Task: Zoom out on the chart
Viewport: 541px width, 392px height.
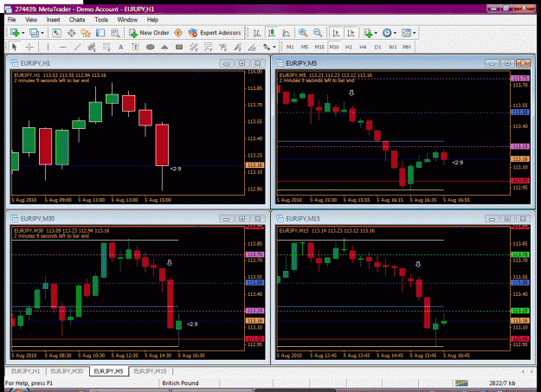Action: (318, 33)
